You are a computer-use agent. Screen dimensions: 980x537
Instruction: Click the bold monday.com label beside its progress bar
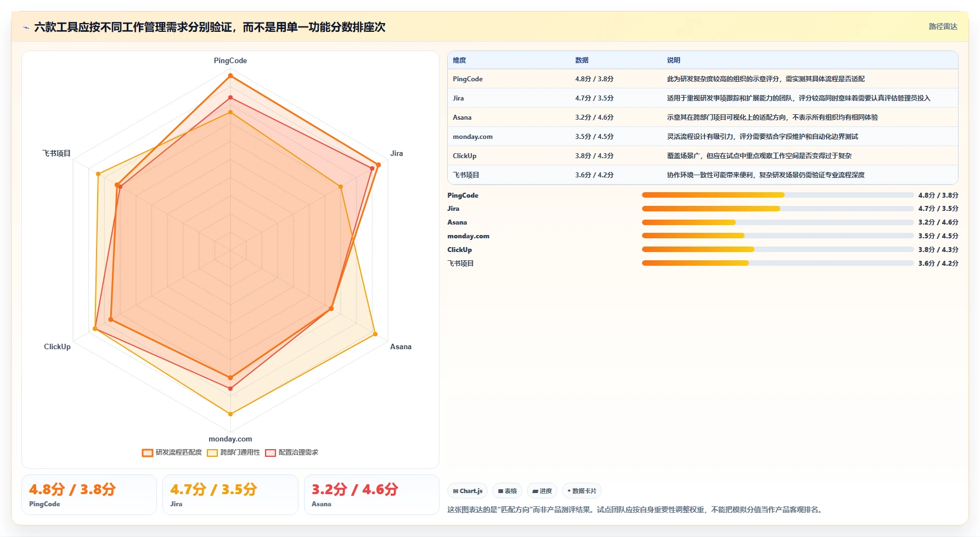click(x=468, y=236)
